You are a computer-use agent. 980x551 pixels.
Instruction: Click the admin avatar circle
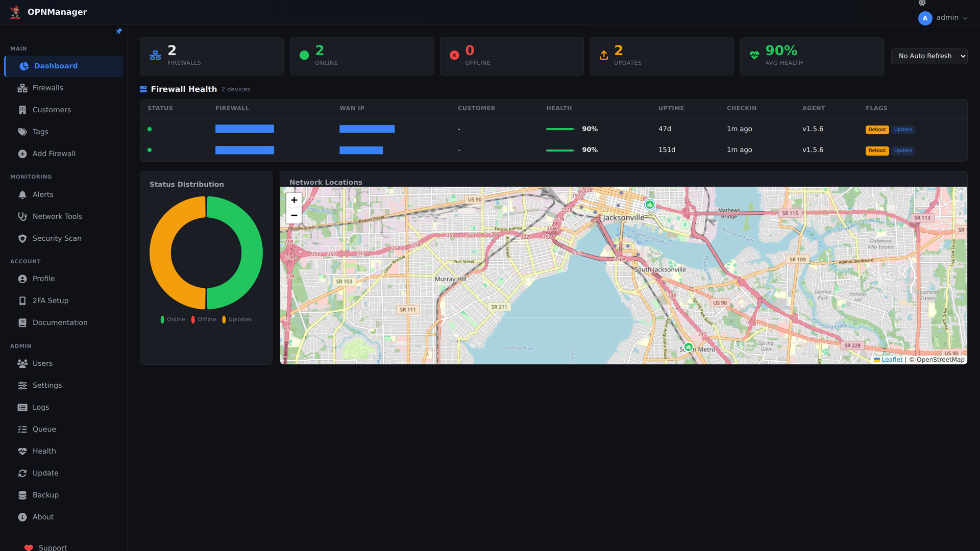[x=925, y=18]
